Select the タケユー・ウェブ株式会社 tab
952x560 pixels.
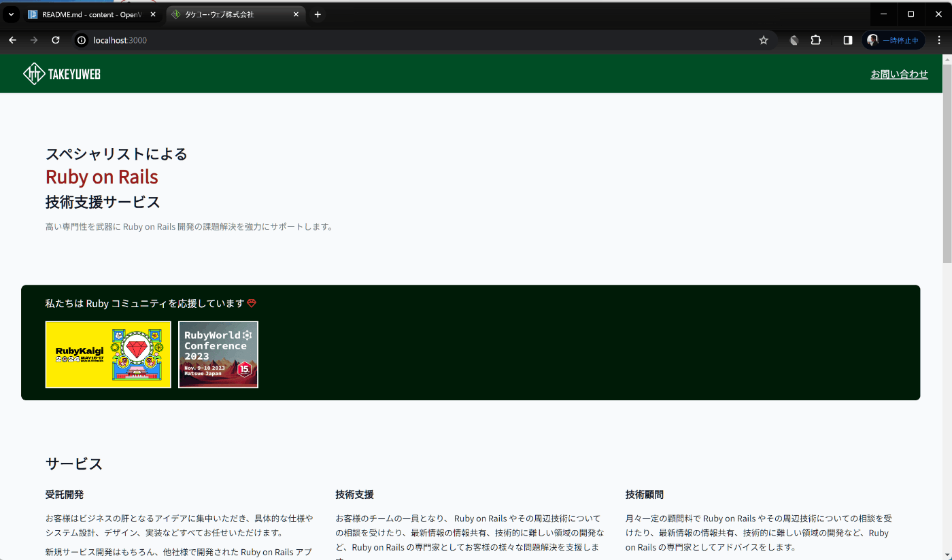tap(236, 14)
